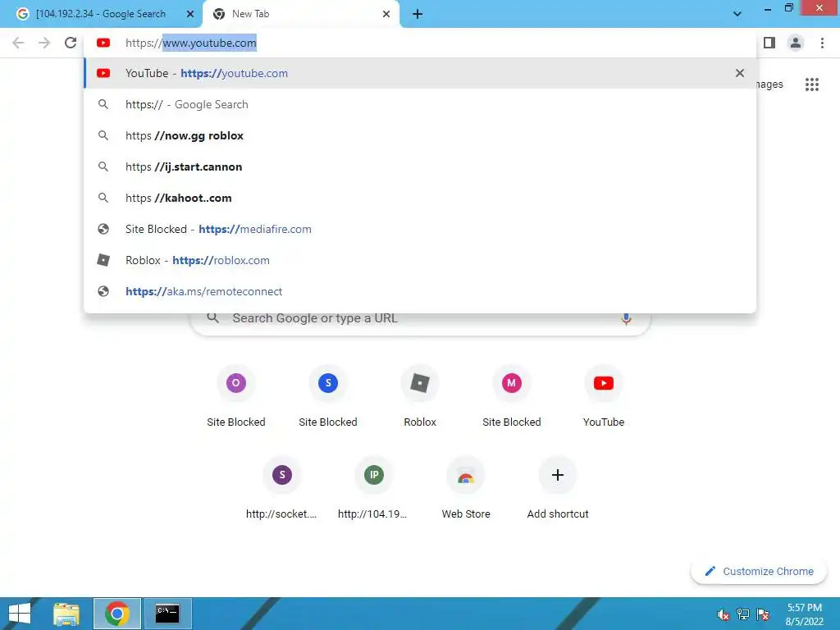Click the Chrome taskbar icon
The image size is (840, 630).
point(116,614)
